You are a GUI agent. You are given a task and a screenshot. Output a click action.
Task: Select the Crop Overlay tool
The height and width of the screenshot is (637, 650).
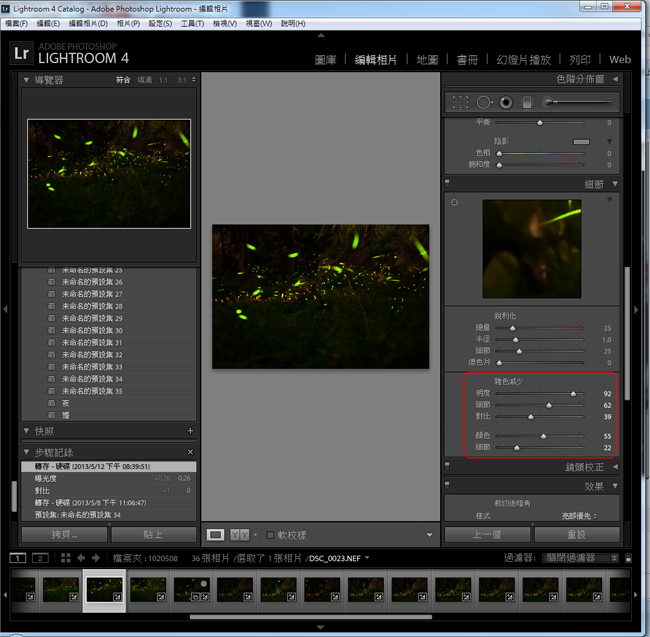pos(460,102)
